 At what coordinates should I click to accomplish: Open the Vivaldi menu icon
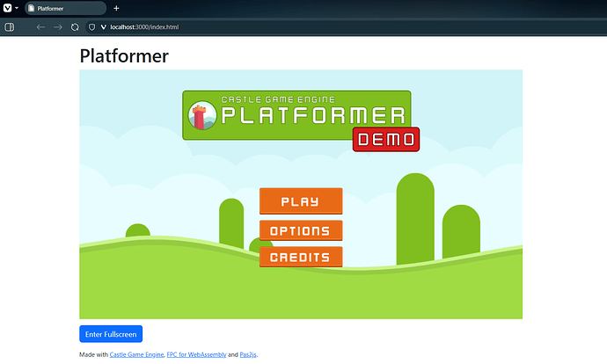pos(7,8)
